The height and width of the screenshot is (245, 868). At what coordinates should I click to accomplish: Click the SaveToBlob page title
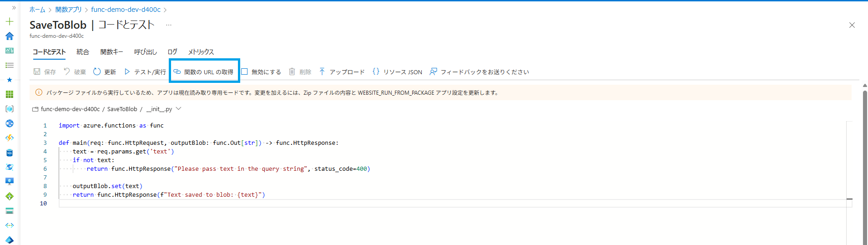(58, 25)
